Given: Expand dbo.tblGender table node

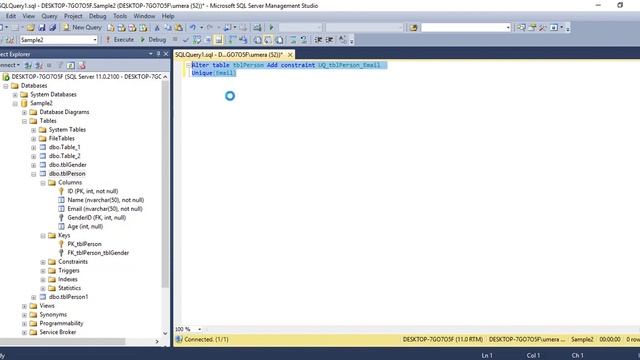Looking at the screenshot, I should coord(34,165).
